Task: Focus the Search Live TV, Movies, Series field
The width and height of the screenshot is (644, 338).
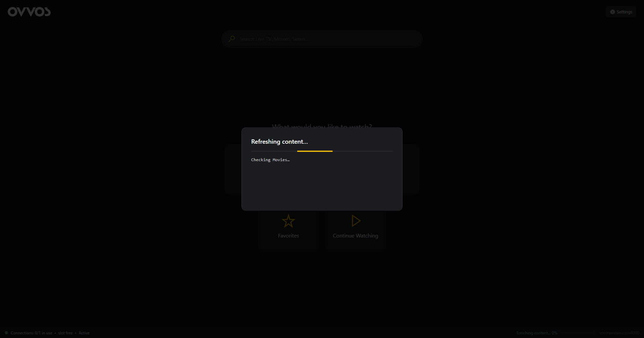Action: coord(322,39)
